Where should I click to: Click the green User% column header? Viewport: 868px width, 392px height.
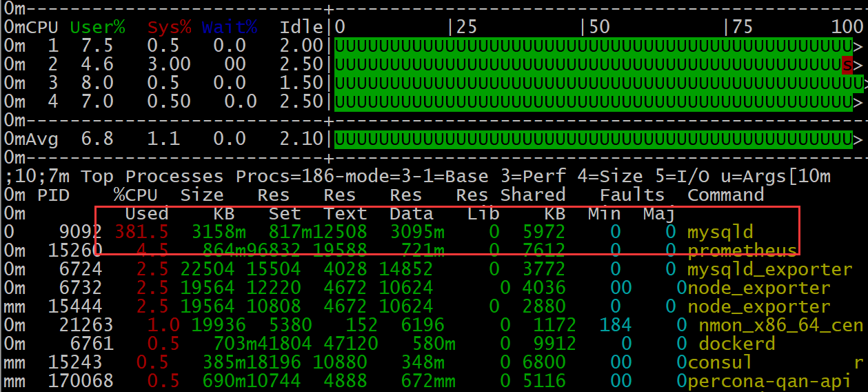point(98,28)
